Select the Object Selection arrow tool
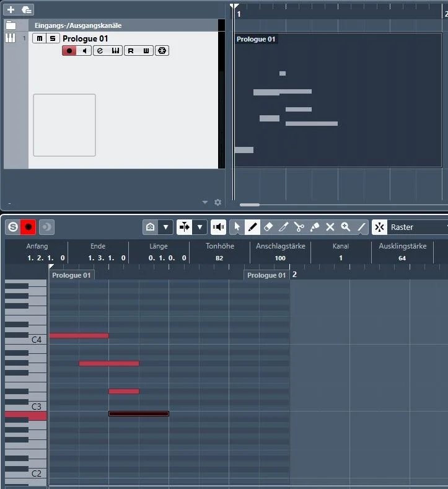 point(237,227)
